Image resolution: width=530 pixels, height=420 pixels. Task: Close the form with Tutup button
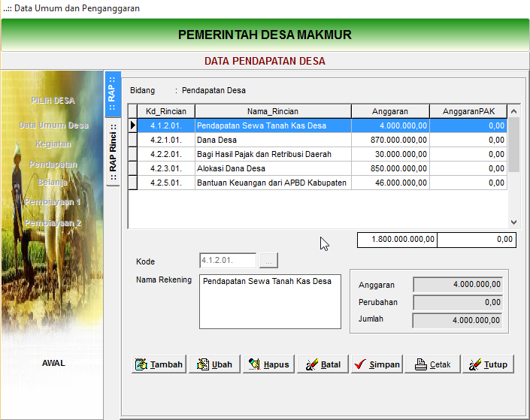coord(487,364)
